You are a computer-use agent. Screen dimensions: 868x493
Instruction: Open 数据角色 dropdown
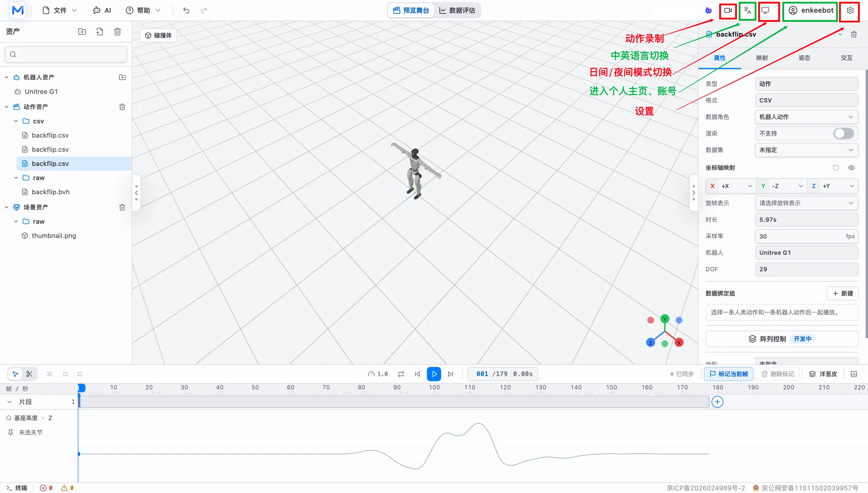806,117
